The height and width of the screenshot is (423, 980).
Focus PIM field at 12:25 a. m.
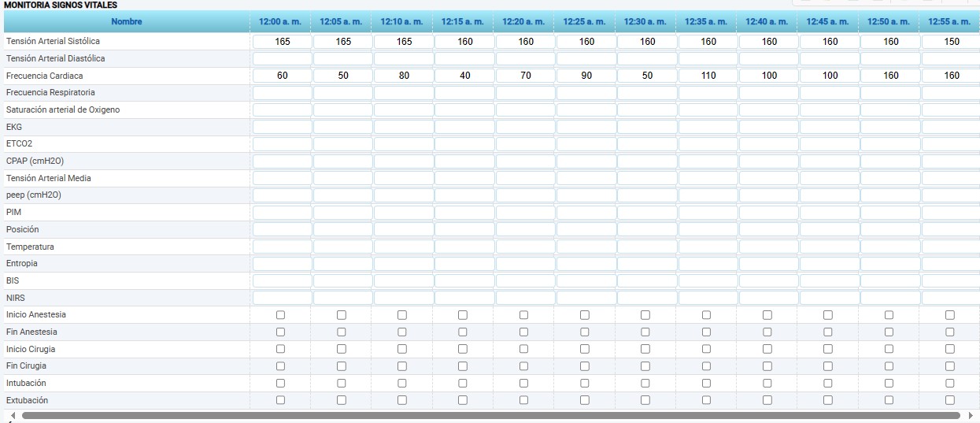coord(586,213)
